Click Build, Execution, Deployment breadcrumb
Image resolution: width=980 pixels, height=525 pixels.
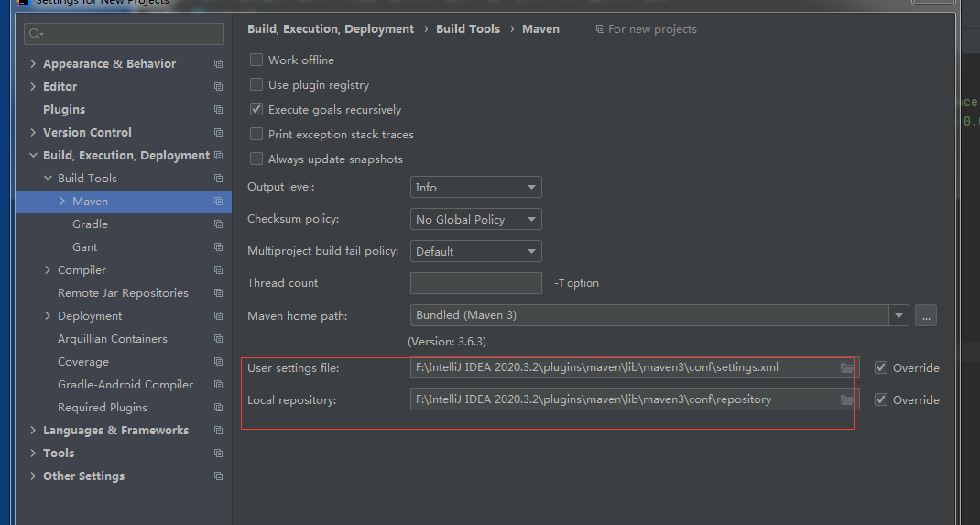tap(331, 29)
